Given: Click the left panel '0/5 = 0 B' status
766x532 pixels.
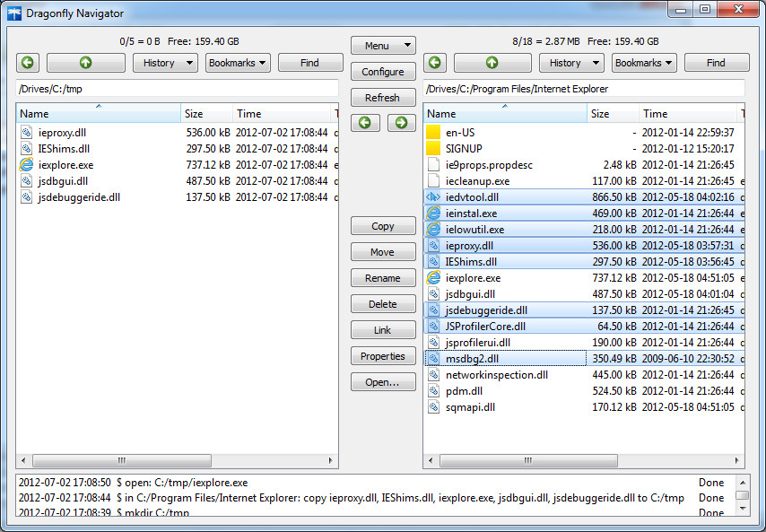Looking at the screenshot, I should pos(140,41).
